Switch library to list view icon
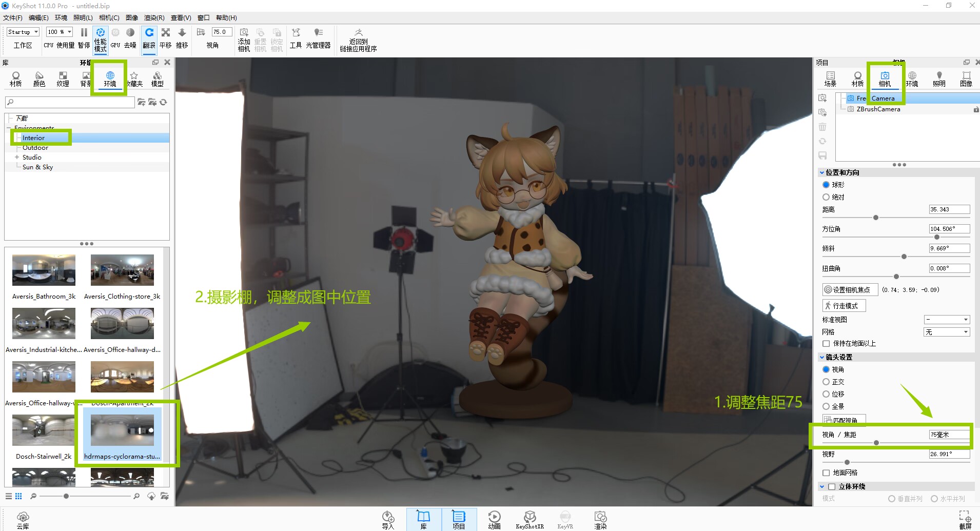 [9, 496]
